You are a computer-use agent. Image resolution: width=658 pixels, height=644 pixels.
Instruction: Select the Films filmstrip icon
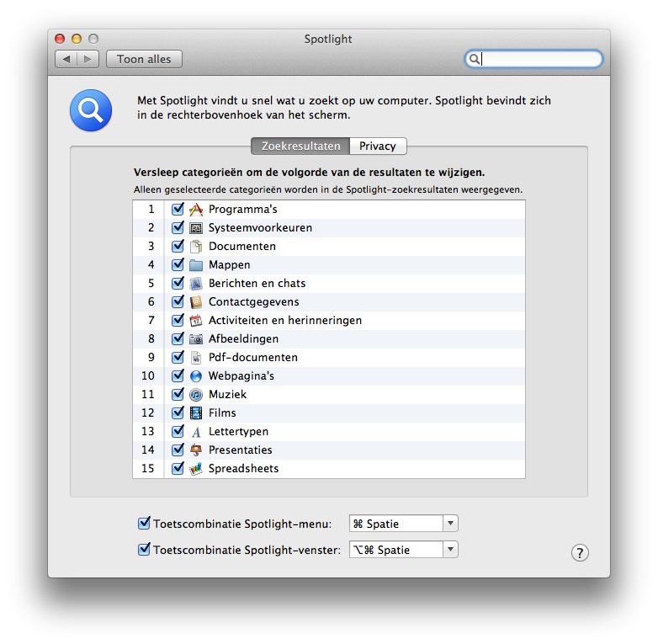point(196,413)
